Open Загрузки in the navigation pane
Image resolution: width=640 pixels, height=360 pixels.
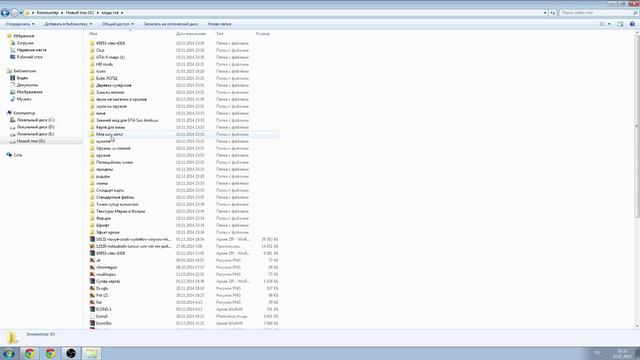[x=24, y=43]
